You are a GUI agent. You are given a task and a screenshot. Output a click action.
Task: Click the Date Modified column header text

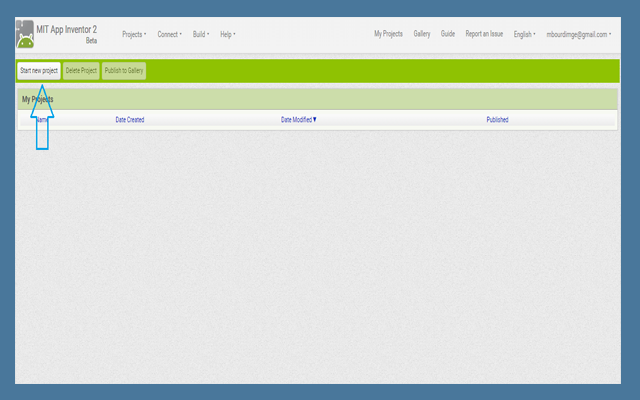296,120
